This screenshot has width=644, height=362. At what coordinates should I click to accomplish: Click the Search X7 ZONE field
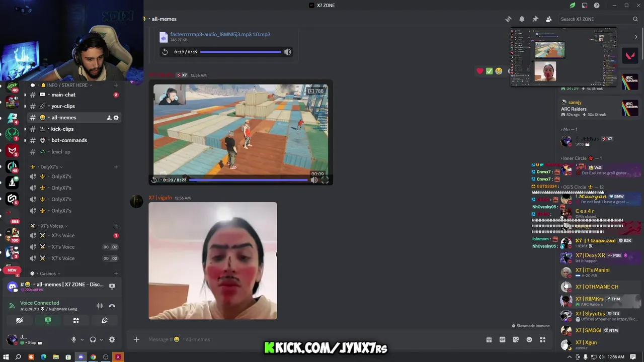(x=599, y=19)
